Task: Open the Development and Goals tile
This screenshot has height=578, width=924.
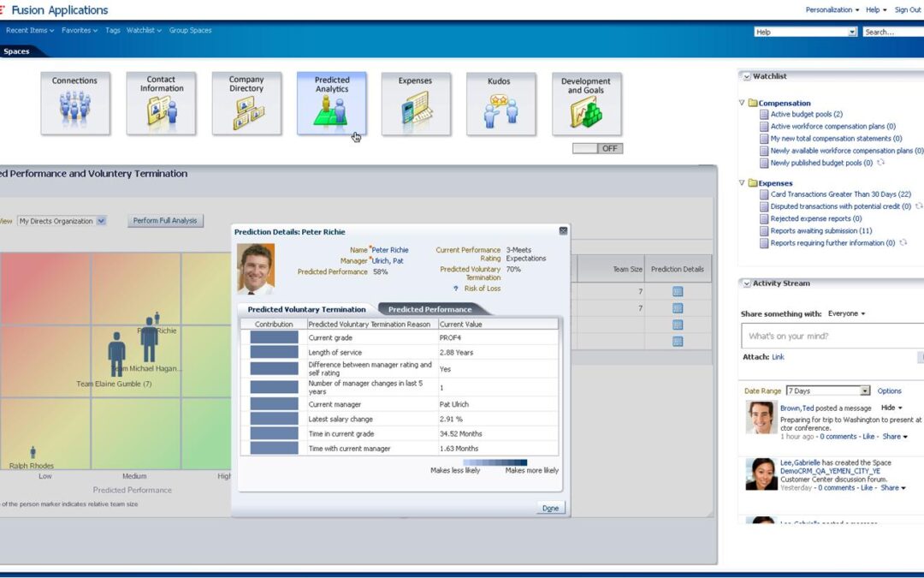Action: click(x=586, y=104)
